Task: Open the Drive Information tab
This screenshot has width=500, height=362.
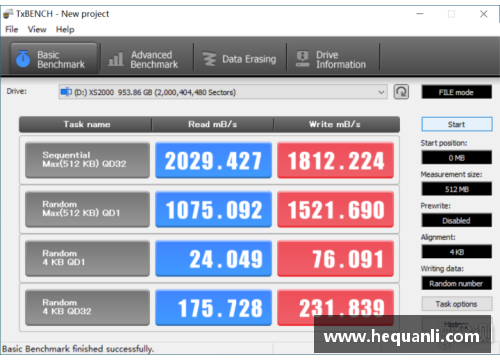Action: pyautogui.click(x=333, y=59)
